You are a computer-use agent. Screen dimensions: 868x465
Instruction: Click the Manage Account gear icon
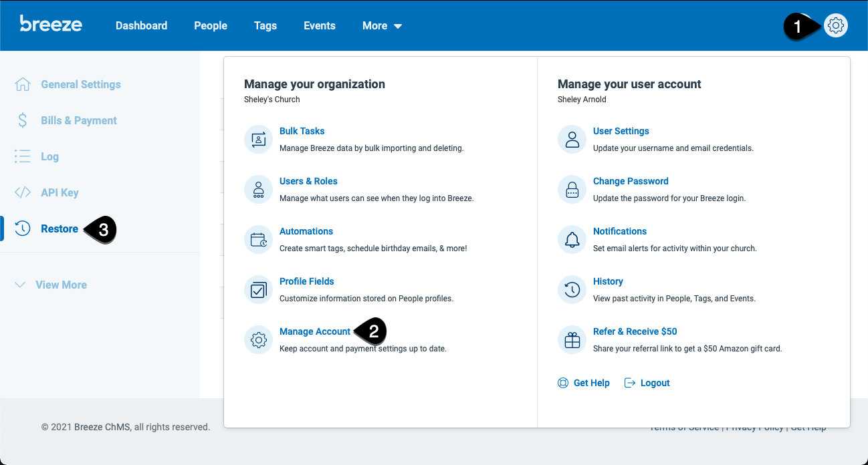point(258,340)
